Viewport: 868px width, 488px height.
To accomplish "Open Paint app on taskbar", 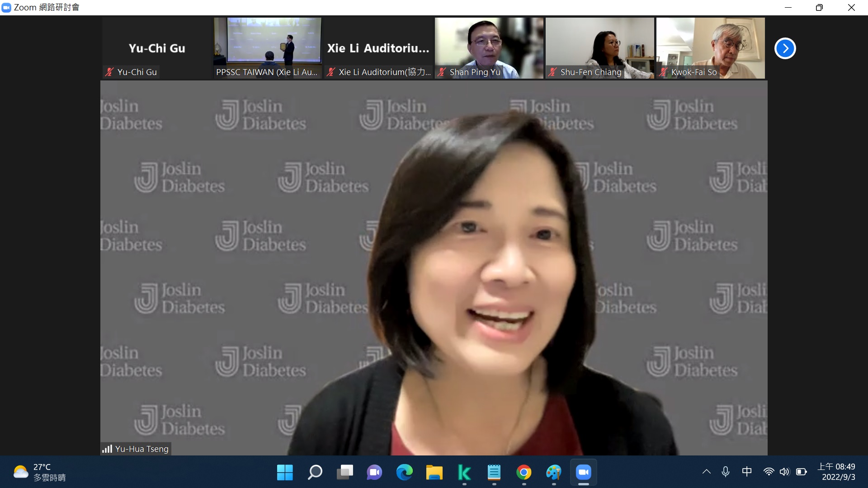I will (553, 473).
